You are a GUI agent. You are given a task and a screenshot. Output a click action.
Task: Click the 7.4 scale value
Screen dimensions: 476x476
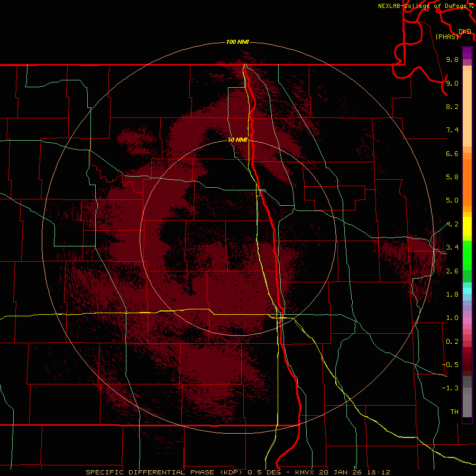pos(452,130)
